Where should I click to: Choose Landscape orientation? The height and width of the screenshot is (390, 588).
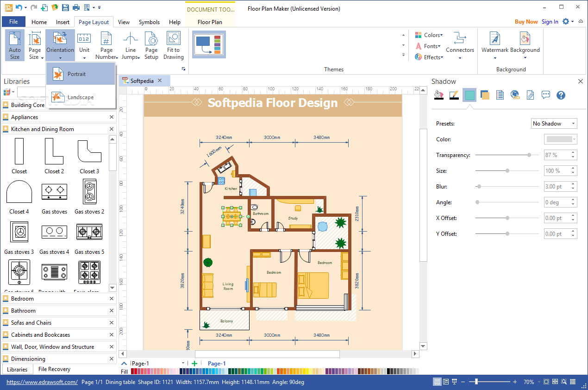pyautogui.click(x=81, y=97)
